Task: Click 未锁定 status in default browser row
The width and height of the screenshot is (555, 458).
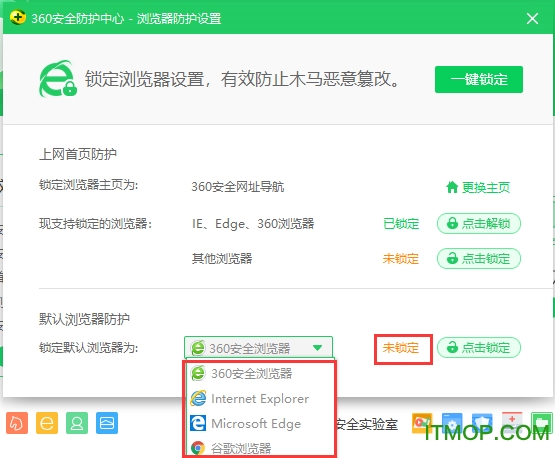Action: (401, 348)
